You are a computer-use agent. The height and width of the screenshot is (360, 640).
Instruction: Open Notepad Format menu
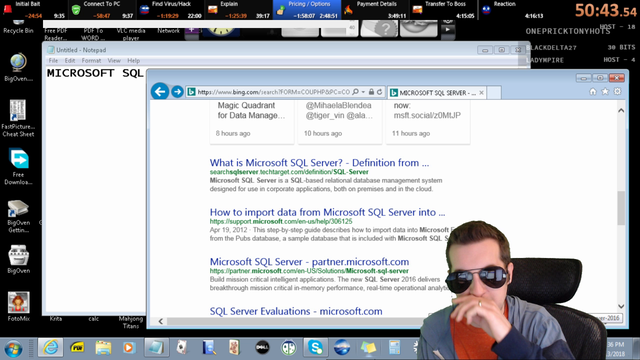point(91,60)
